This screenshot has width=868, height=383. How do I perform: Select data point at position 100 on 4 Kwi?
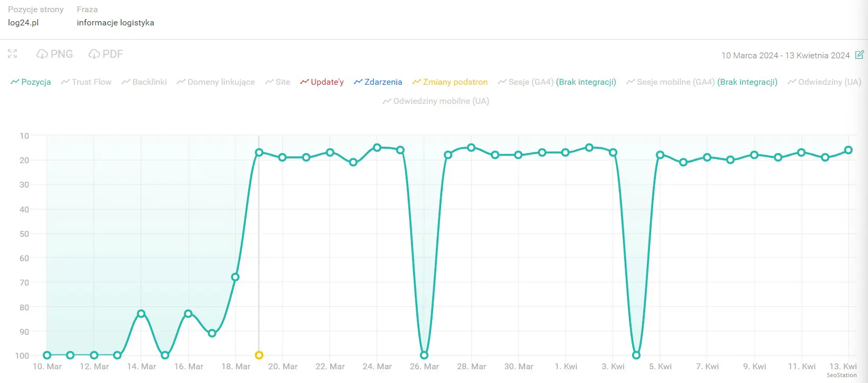tap(636, 355)
